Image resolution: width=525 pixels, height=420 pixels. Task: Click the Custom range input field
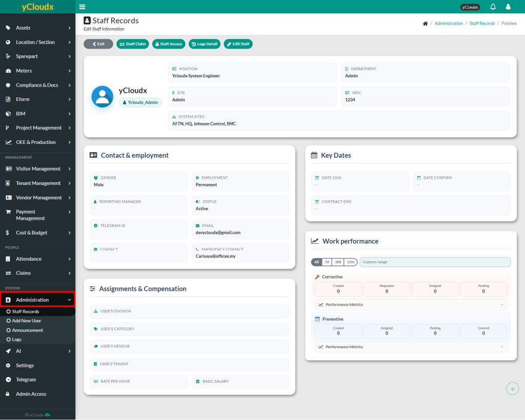[435, 262]
